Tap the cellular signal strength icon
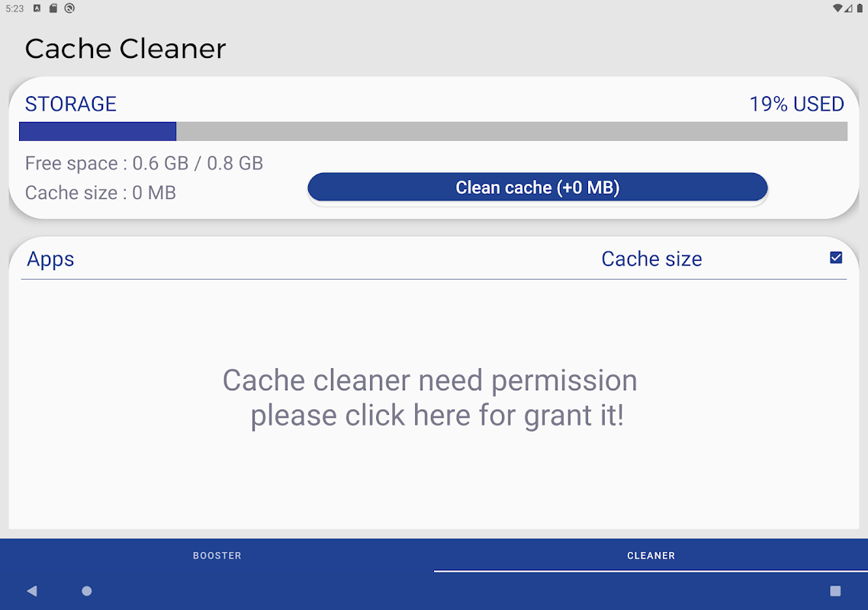 click(848, 8)
